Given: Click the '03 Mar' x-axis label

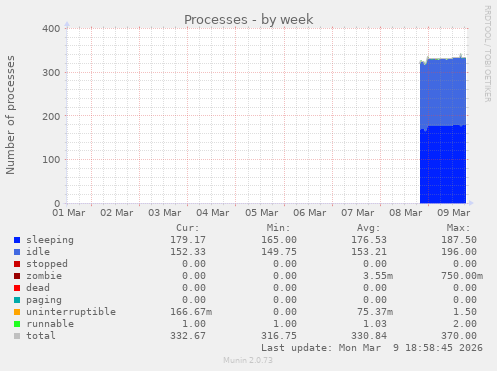Looking at the screenshot, I should 165,213.
